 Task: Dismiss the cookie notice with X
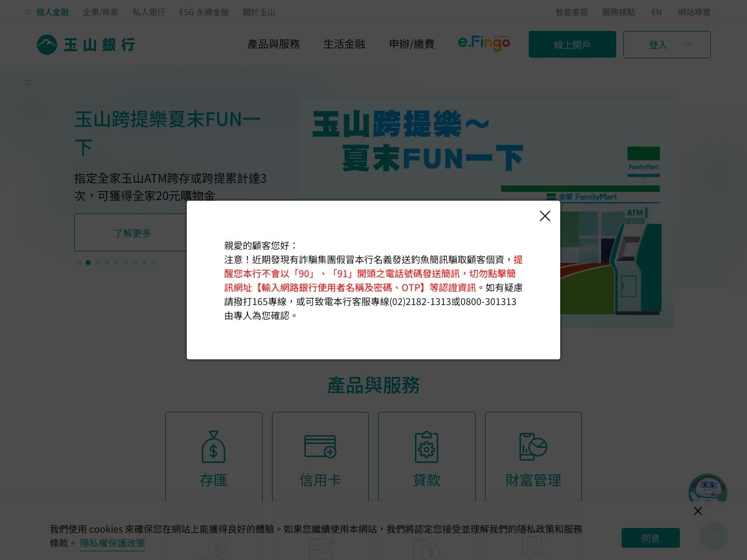[x=697, y=511]
